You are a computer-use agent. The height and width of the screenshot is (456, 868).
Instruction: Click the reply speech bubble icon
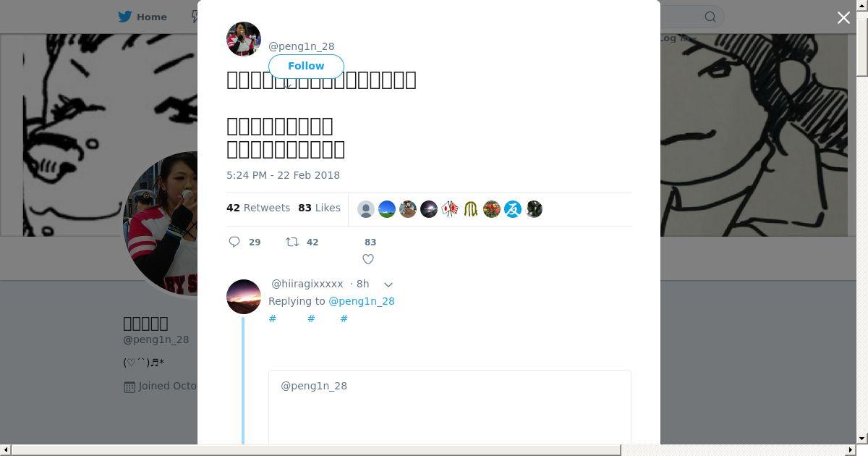coord(234,242)
